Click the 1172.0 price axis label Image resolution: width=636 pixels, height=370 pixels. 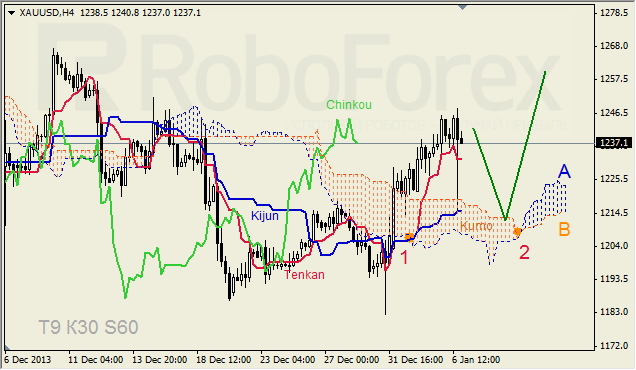pos(614,346)
